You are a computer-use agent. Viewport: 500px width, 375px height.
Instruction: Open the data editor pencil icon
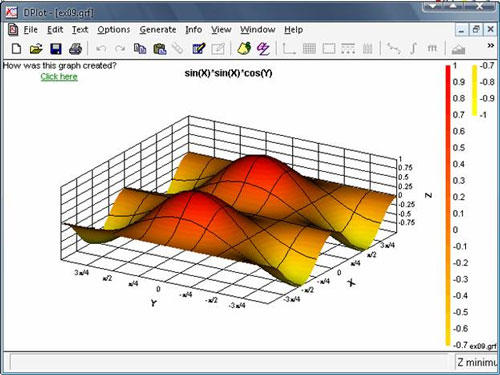pos(199,49)
